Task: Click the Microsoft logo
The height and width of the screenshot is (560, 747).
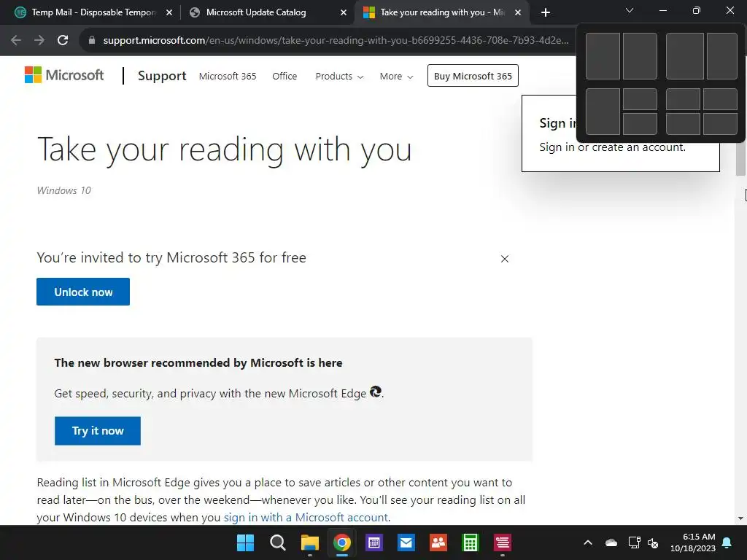Action: 64,75
